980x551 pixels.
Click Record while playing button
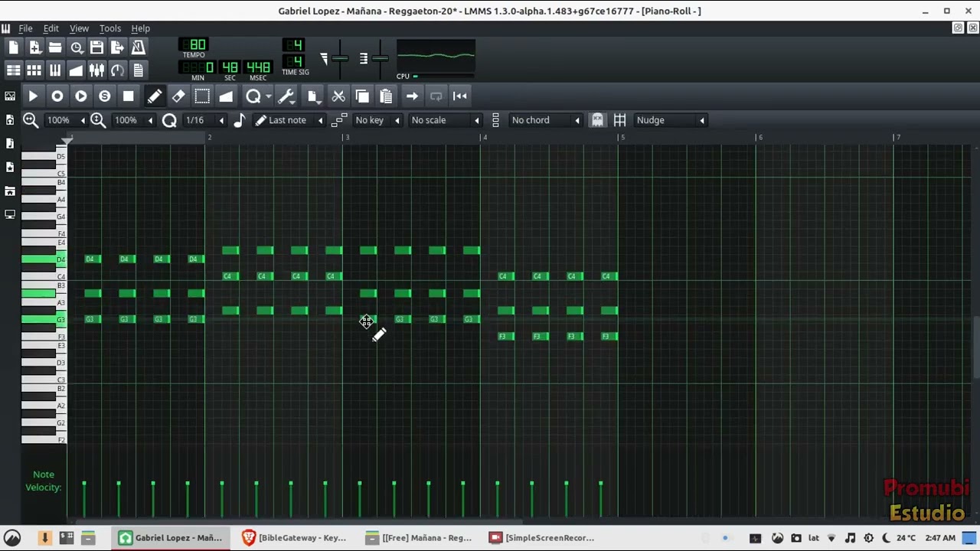click(80, 96)
